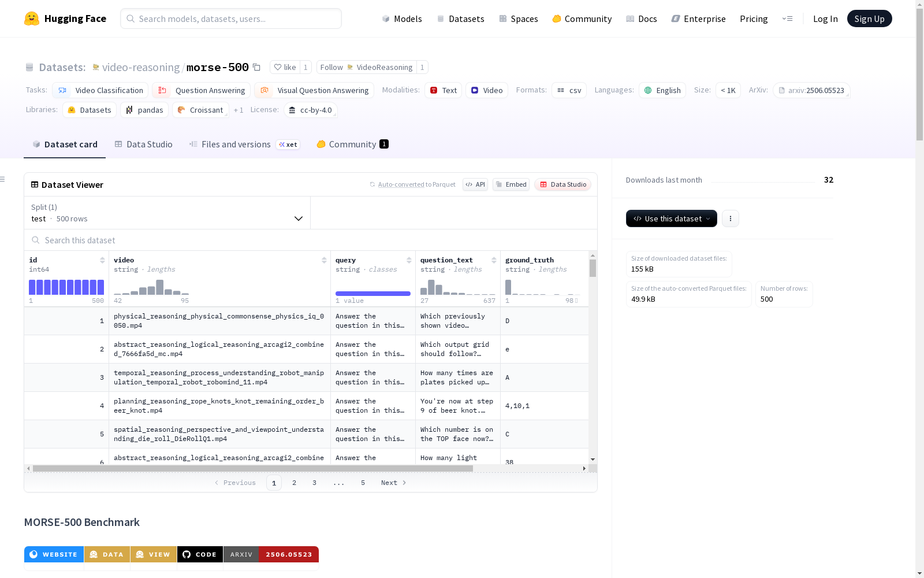Open the VIEW badge link
This screenshot has width=924, height=578.
tap(154, 554)
